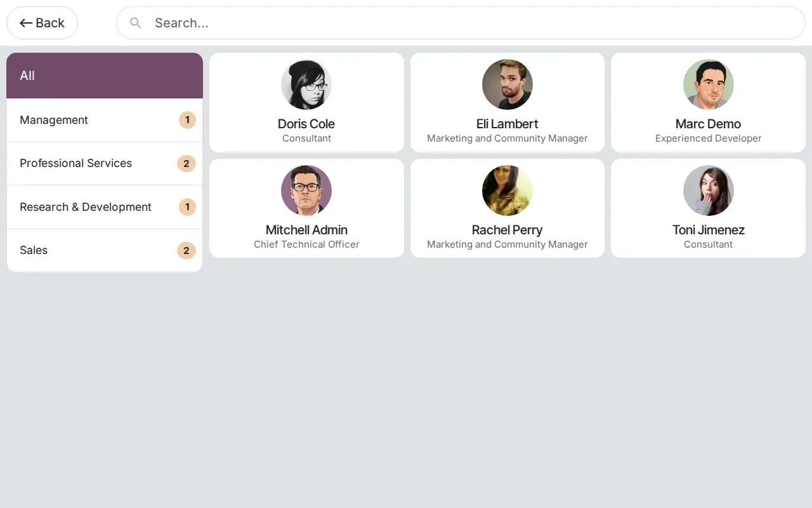Click the magnifier search icon

[x=135, y=23]
